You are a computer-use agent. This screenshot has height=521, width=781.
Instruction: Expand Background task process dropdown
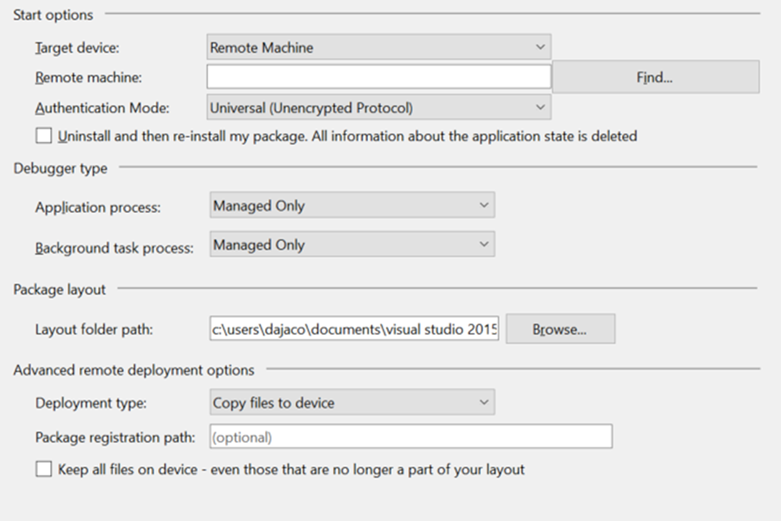coord(352,245)
